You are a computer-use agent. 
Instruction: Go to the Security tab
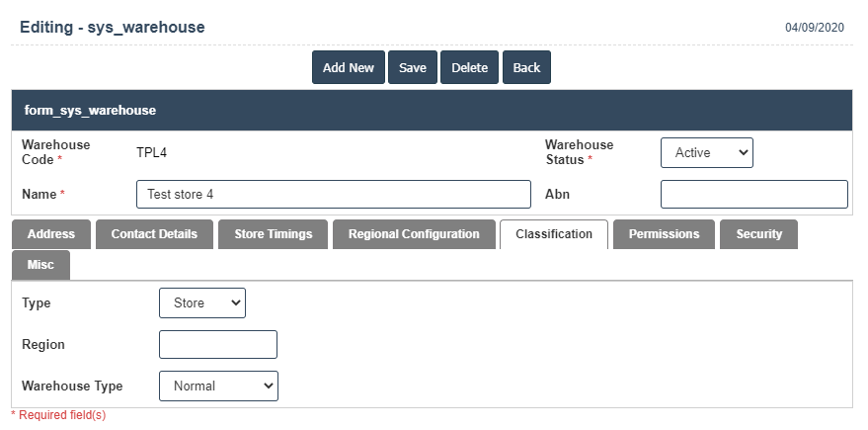click(x=758, y=234)
